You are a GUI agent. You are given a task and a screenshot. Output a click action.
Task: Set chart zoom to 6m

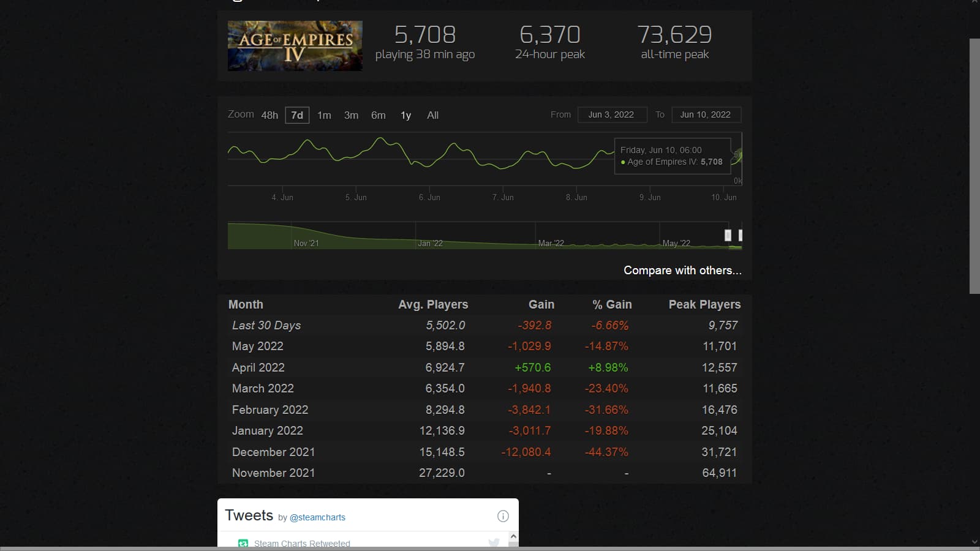[379, 115]
